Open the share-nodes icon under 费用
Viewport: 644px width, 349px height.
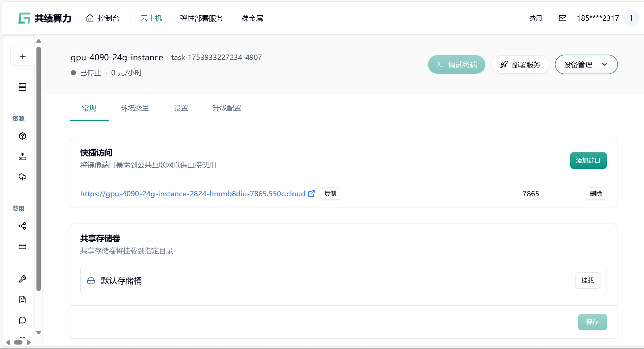coord(22,226)
